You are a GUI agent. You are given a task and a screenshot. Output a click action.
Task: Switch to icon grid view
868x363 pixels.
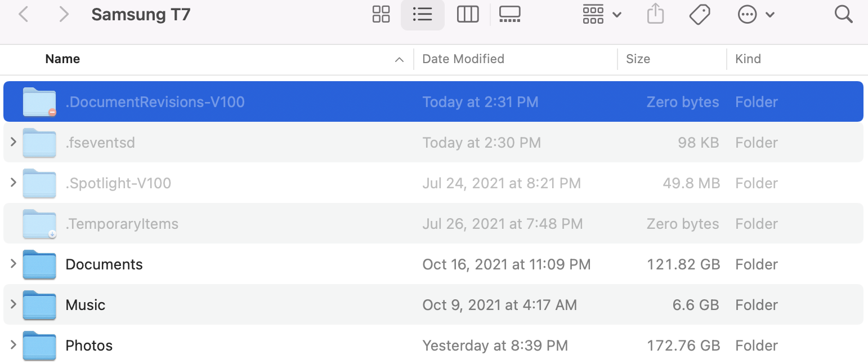[381, 15]
